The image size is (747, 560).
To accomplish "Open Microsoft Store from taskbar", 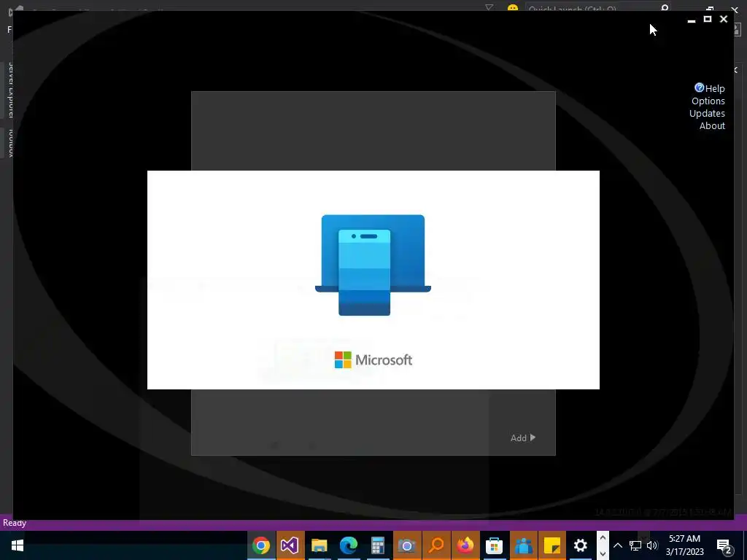I will click(x=494, y=545).
